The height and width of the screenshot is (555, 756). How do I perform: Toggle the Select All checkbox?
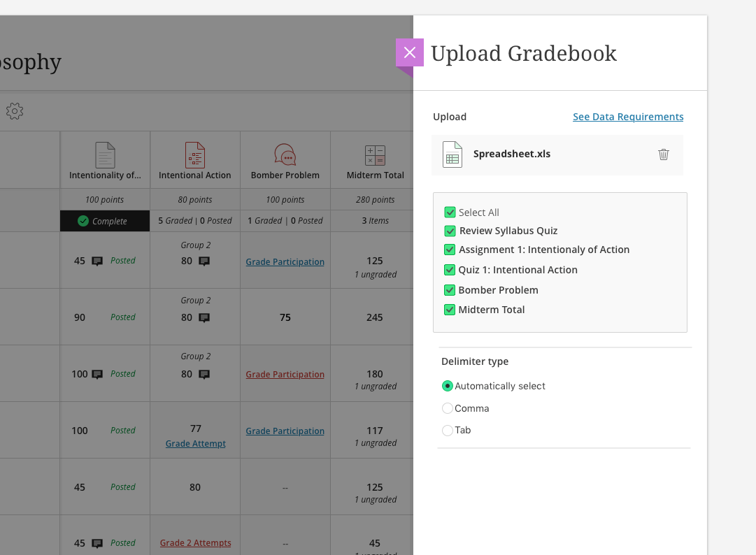point(450,212)
